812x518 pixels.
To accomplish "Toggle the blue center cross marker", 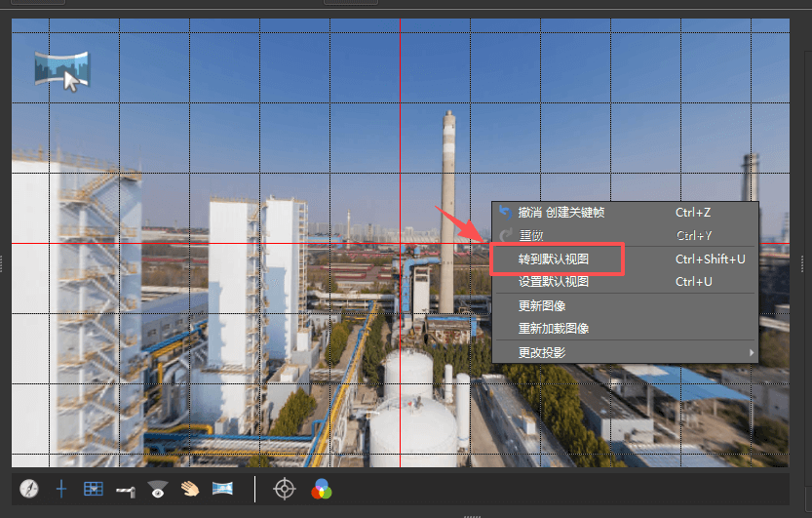I will click(60, 489).
